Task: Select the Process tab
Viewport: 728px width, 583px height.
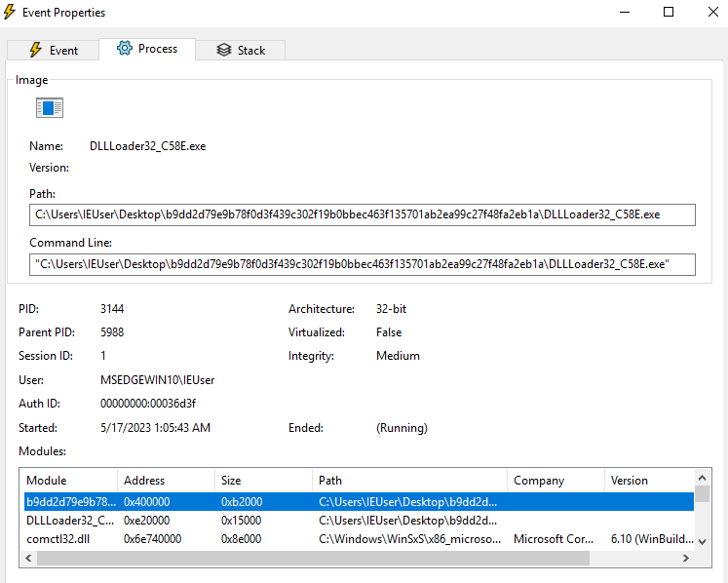Action: (147, 48)
